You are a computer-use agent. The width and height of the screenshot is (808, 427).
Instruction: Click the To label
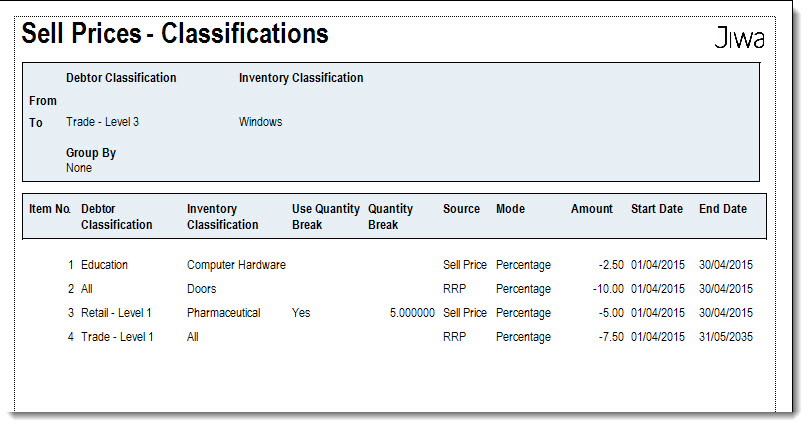36,123
